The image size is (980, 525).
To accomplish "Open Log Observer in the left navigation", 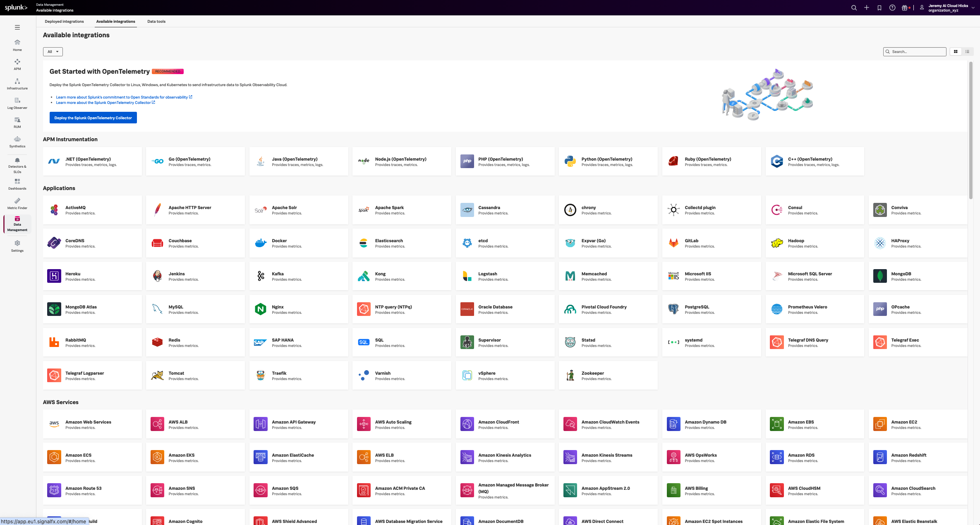I will pos(17,103).
